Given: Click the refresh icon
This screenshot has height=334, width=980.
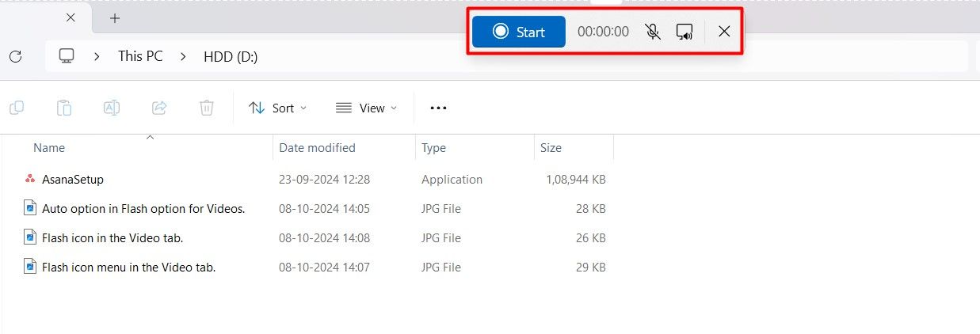Looking at the screenshot, I should [x=15, y=56].
